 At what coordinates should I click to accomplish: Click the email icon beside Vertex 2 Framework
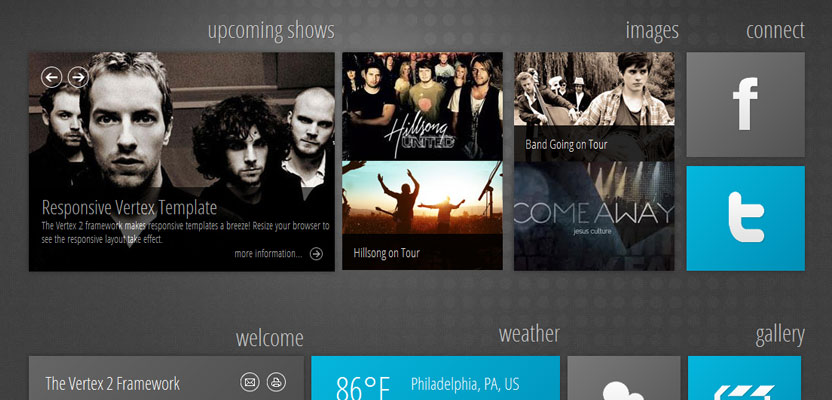[249, 381]
